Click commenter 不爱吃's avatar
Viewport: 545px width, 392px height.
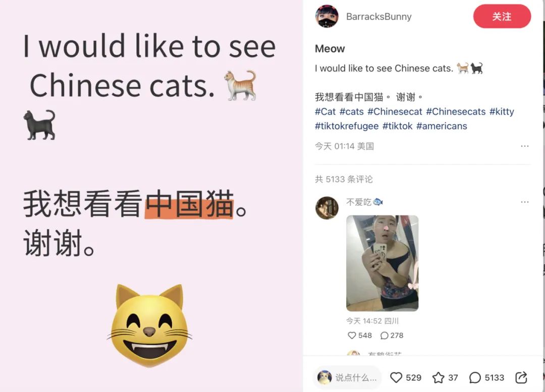pyautogui.click(x=326, y=208)
